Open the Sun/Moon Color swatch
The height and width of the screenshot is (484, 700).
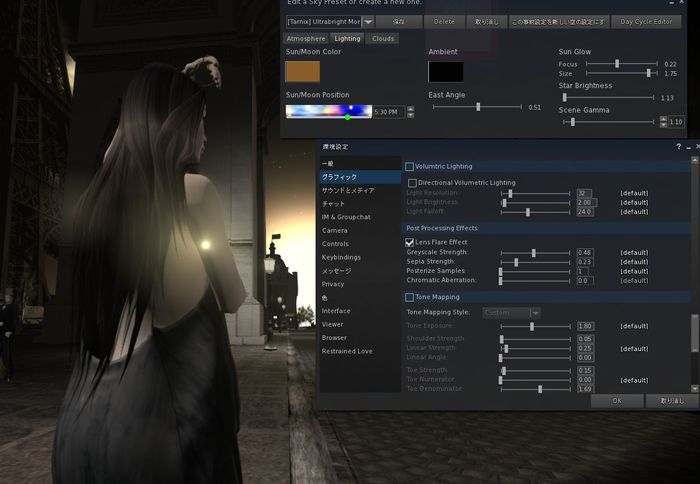pos(303,71)
